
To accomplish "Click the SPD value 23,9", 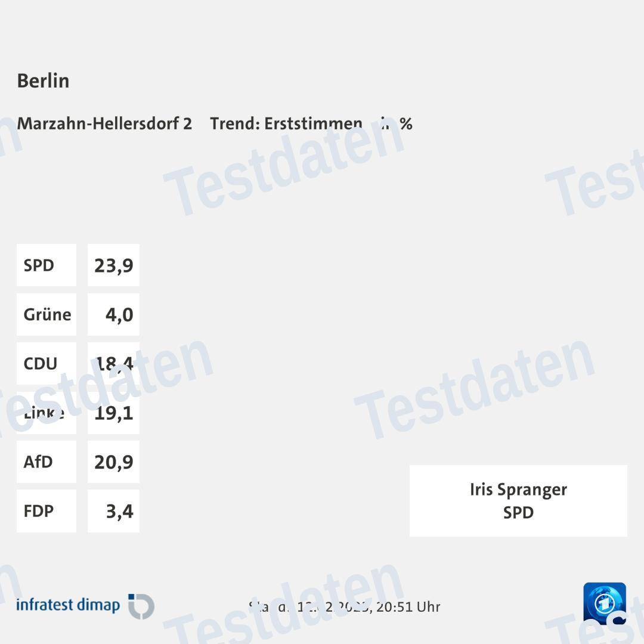I will [113, 265].
